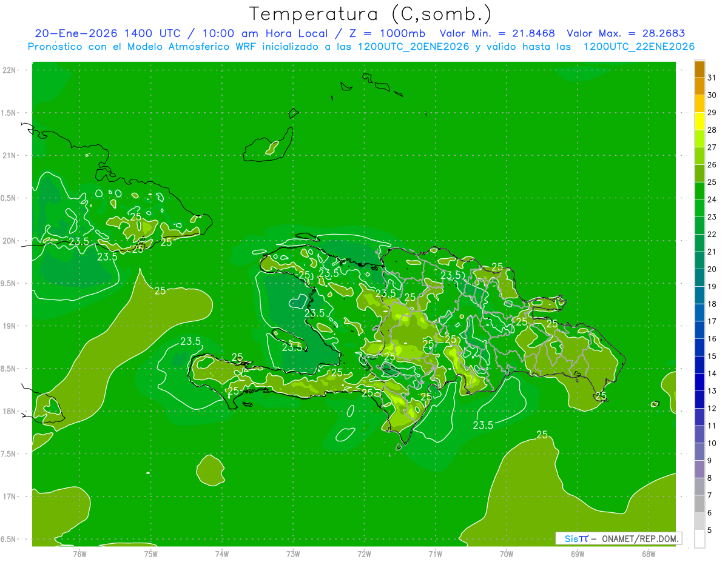Click the "72W" longitude label

[365, 554]
